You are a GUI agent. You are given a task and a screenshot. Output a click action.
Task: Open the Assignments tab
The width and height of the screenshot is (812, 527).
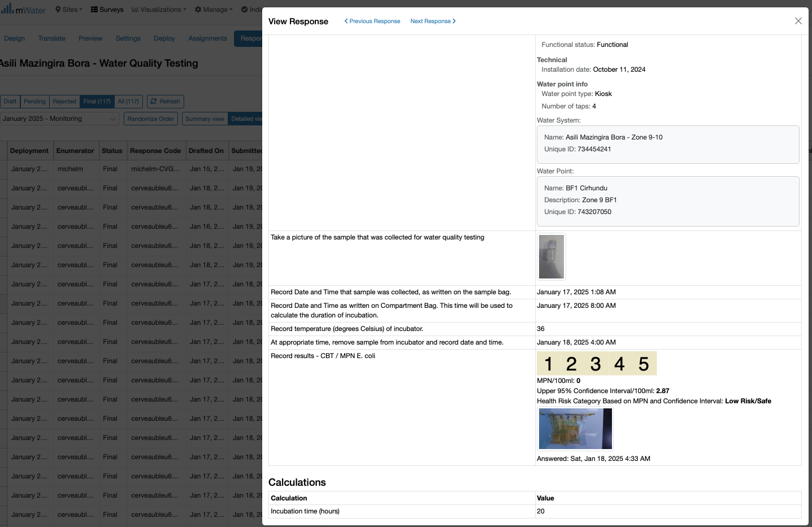pyautogui.click(x=207, y=38)
